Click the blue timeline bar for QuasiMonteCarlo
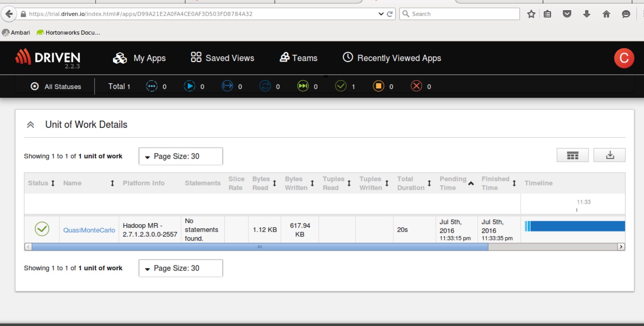 [x=576, y=226]
